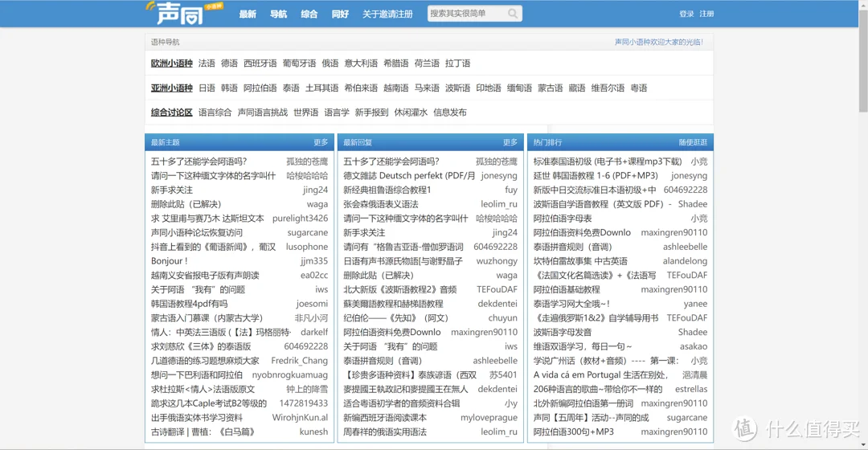Click the 注册 link

pyautogui.click(x=706, y=14)
